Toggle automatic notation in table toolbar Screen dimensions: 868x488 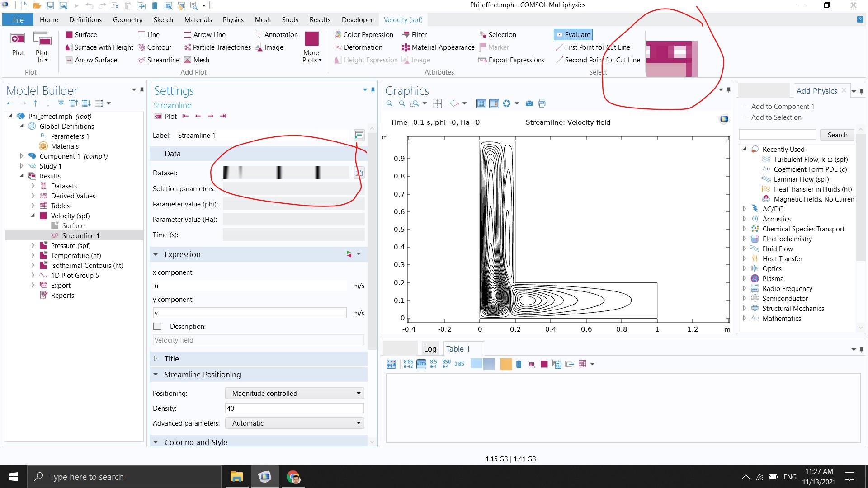tap(421, 364)
